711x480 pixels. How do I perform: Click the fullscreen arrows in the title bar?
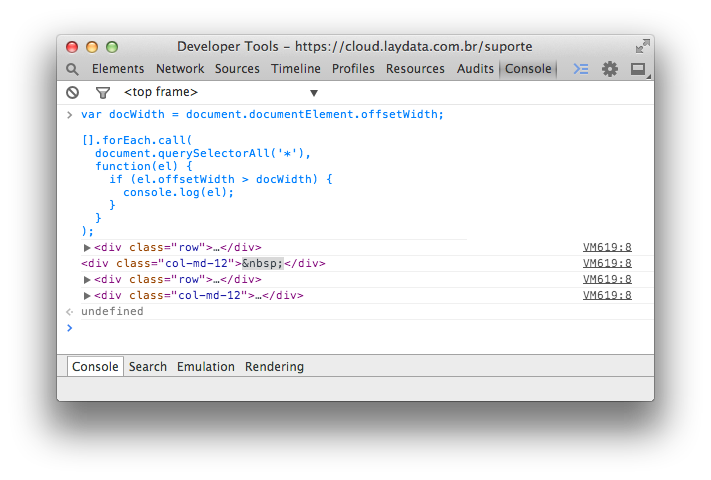tap(642, 46)
